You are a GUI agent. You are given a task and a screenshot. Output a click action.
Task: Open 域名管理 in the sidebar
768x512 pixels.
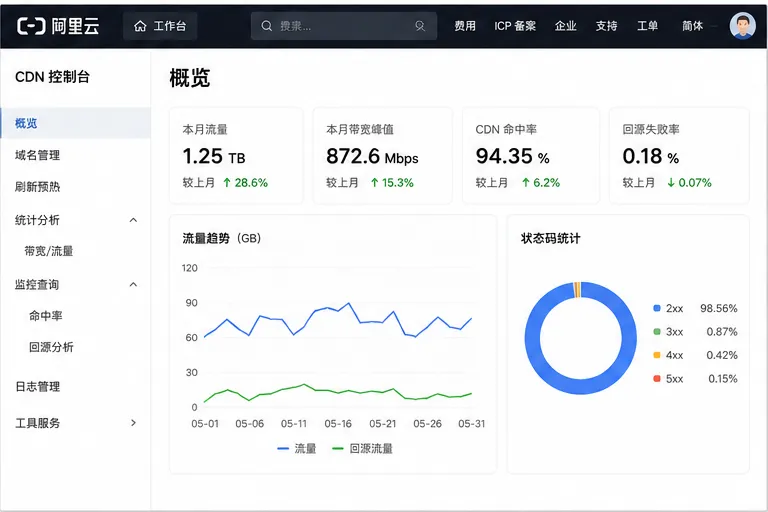[37, 155]
